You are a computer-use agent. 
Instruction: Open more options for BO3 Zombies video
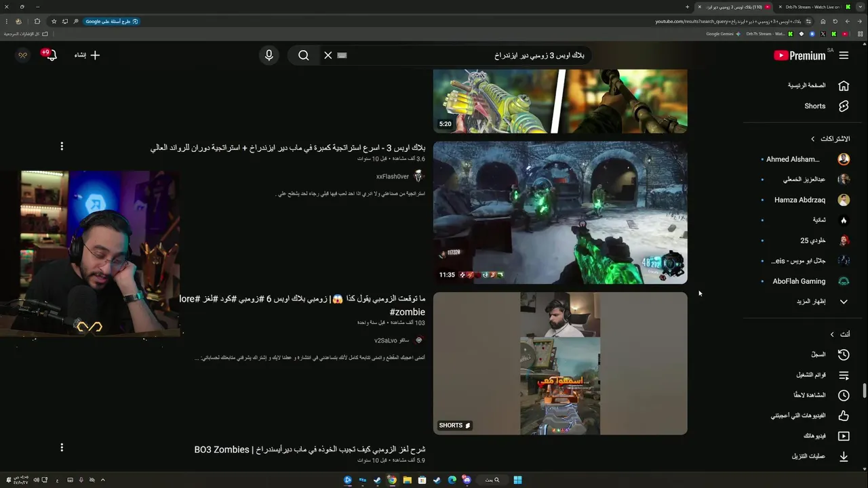coord(62,447)
